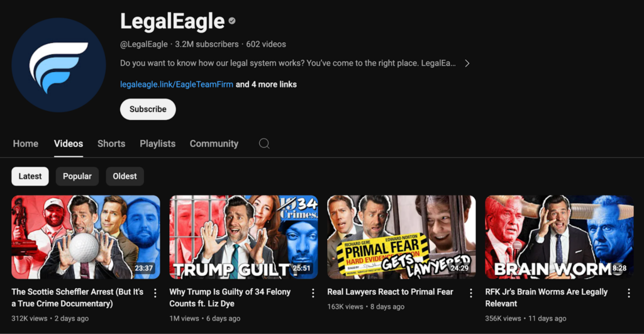Image resolution: width=644 pixels, height=334 pixels.
Task: Open options menu for Primal Fear video
Action: coord(470,293)
